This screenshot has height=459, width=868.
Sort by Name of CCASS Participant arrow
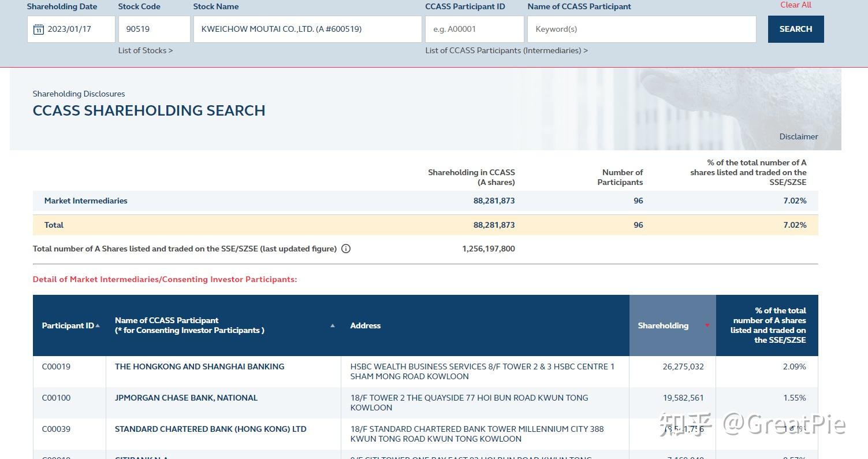[x=333, y=325]
